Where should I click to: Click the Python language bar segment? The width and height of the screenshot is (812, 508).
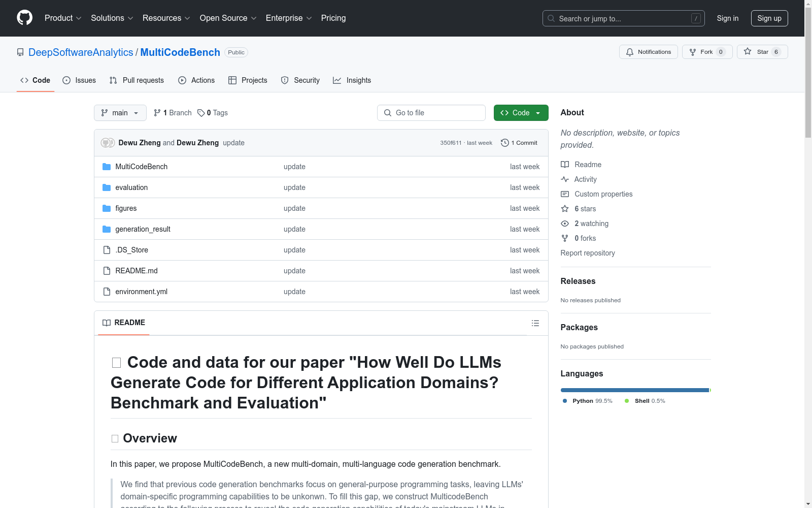pyautogui.click(x=634, y=390)
